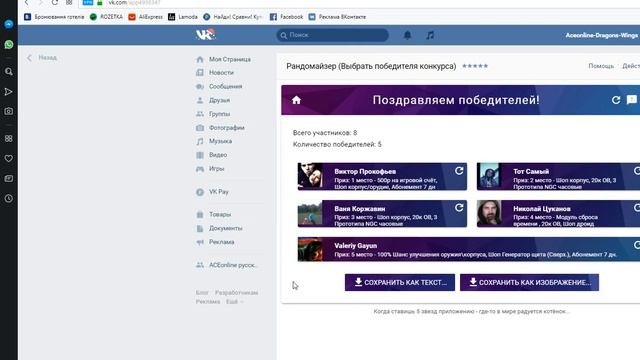
Task: Open the feedback chat icon in banner
Action: pos(631,100)
